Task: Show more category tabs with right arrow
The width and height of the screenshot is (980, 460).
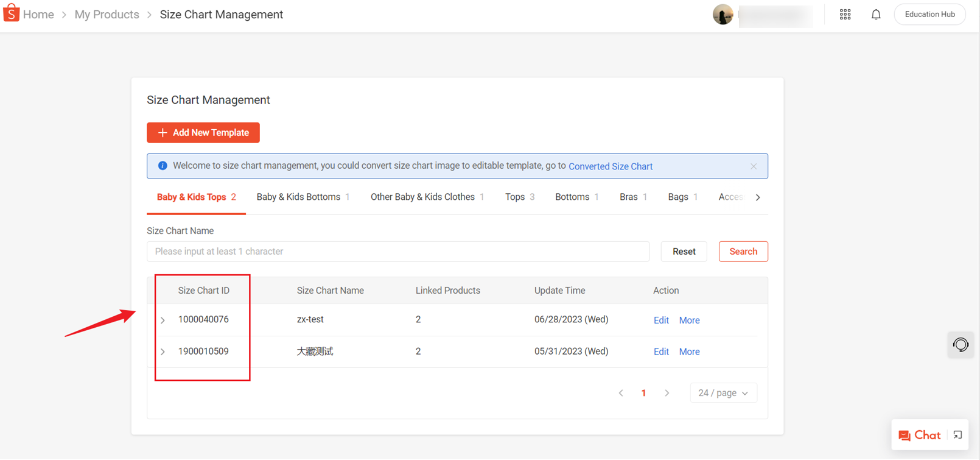Action: (758, 197)
